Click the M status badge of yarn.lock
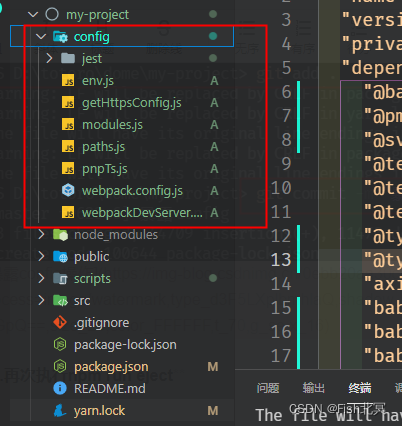This screenshot has height=426, width=402. click(x=213, y=411)
